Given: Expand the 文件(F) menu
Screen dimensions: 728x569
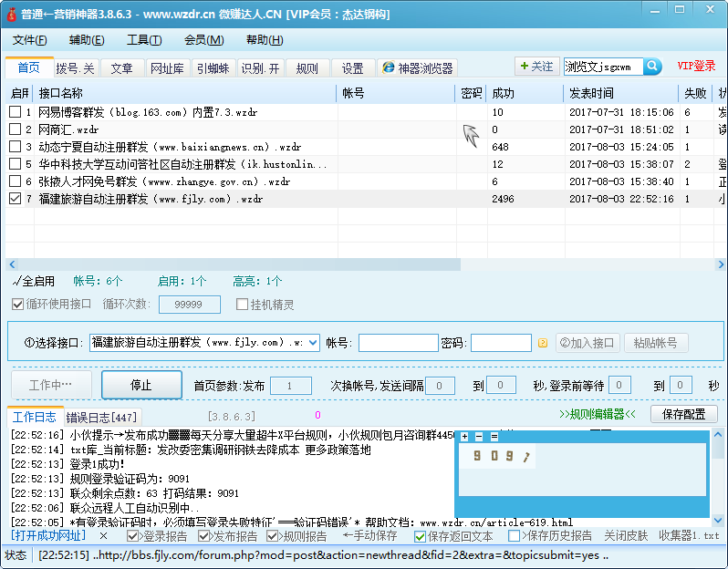Looking at the screenshot, I should tap(30, 39).
